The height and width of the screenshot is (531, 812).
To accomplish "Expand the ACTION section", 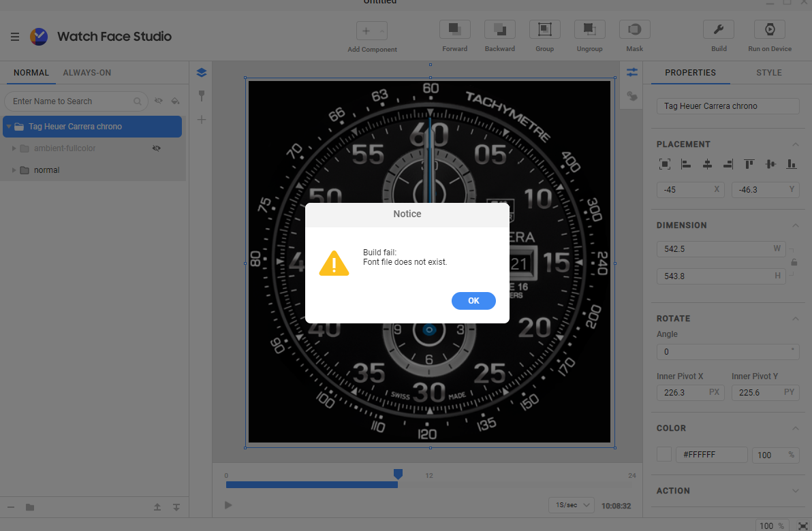I will coord(796,491).
